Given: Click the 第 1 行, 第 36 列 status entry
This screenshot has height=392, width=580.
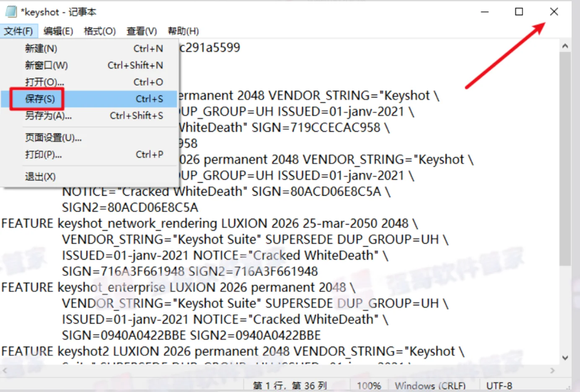Looking at the screenshot, I should [290, 385].
